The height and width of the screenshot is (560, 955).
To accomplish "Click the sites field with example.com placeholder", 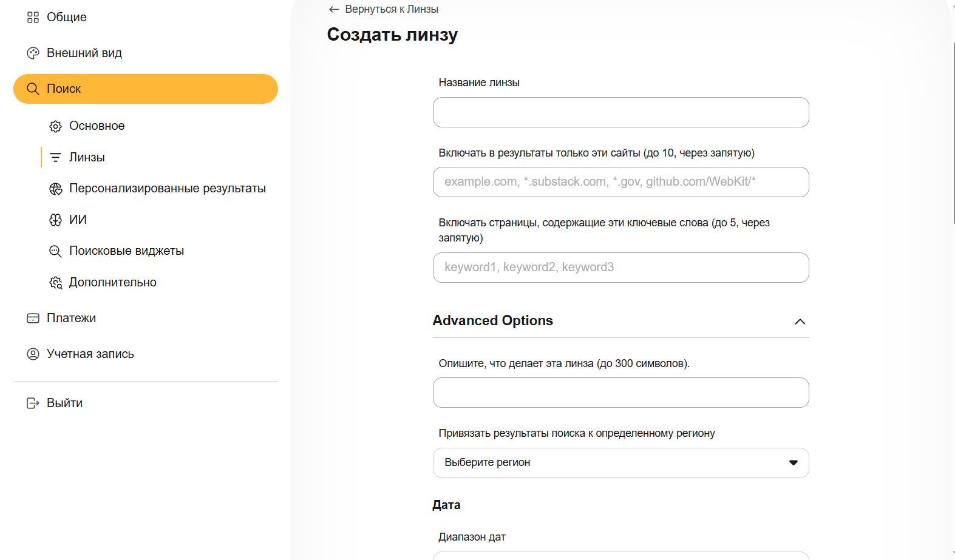I will point(620,182).
